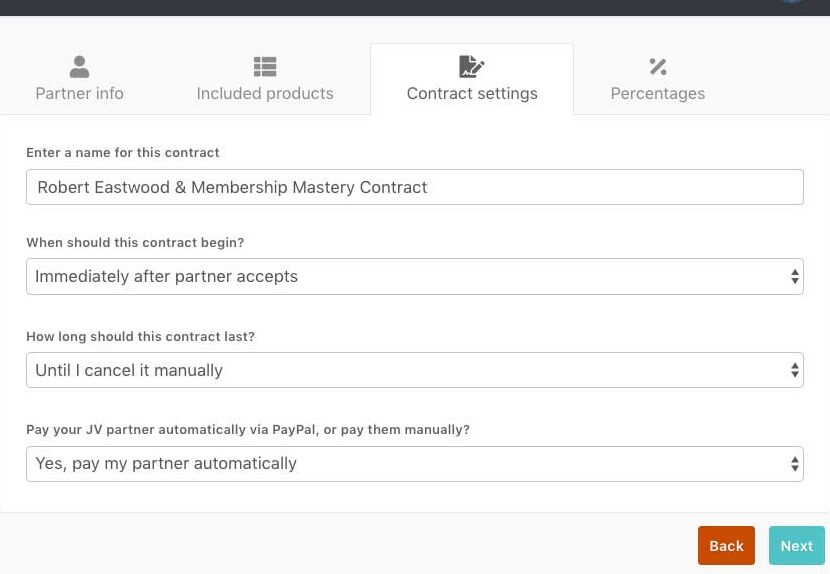Select the Contract settings tab label

[x=472, y=93]
